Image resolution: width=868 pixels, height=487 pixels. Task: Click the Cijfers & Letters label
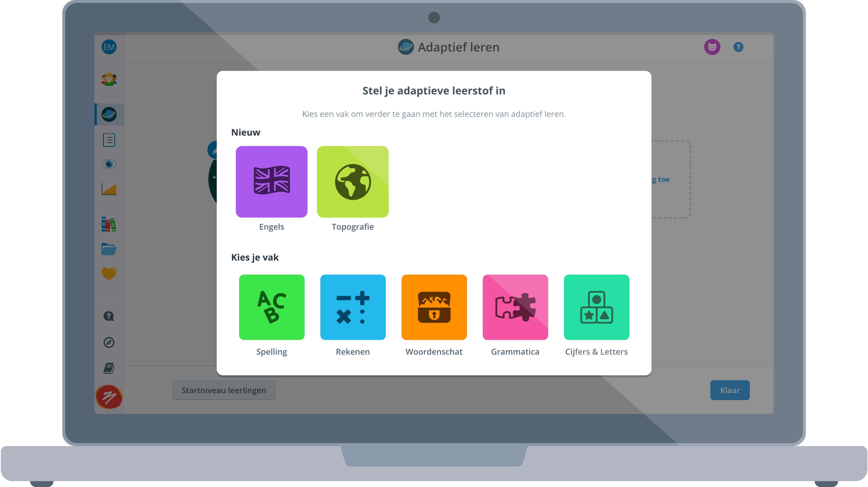pos(596,352)
